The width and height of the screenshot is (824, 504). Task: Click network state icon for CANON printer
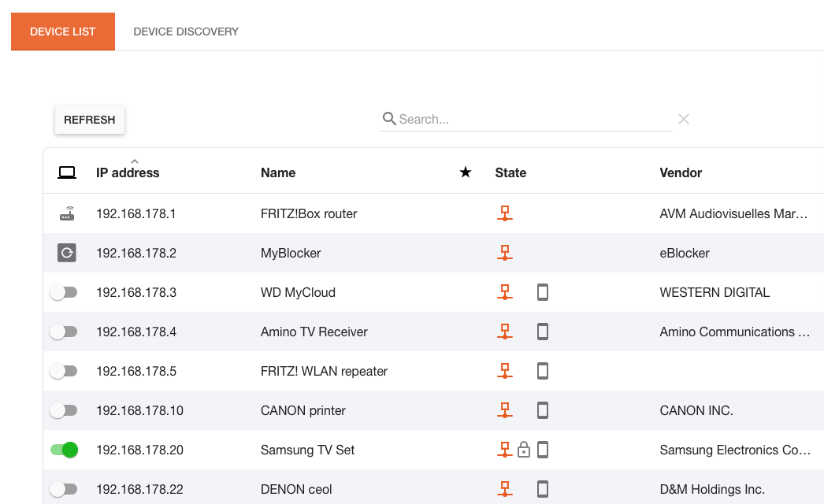[504, 410]
